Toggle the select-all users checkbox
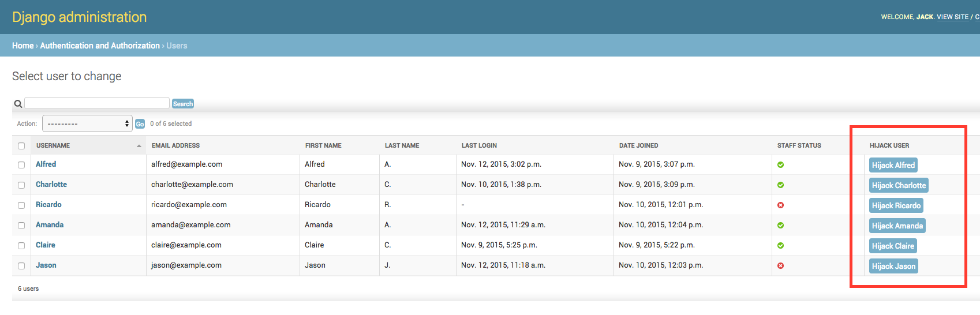Viewport: 980px width, 315px height. click(x=21, y=146)
